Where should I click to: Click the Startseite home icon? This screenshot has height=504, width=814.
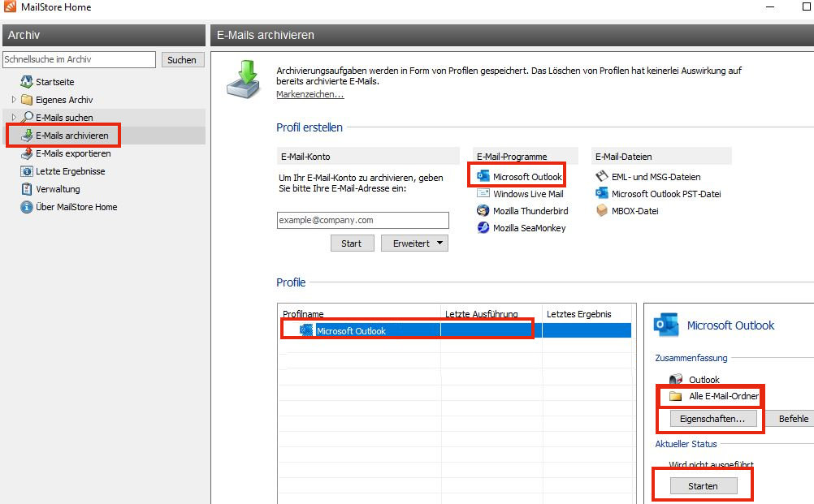click(x=27, y=81)
